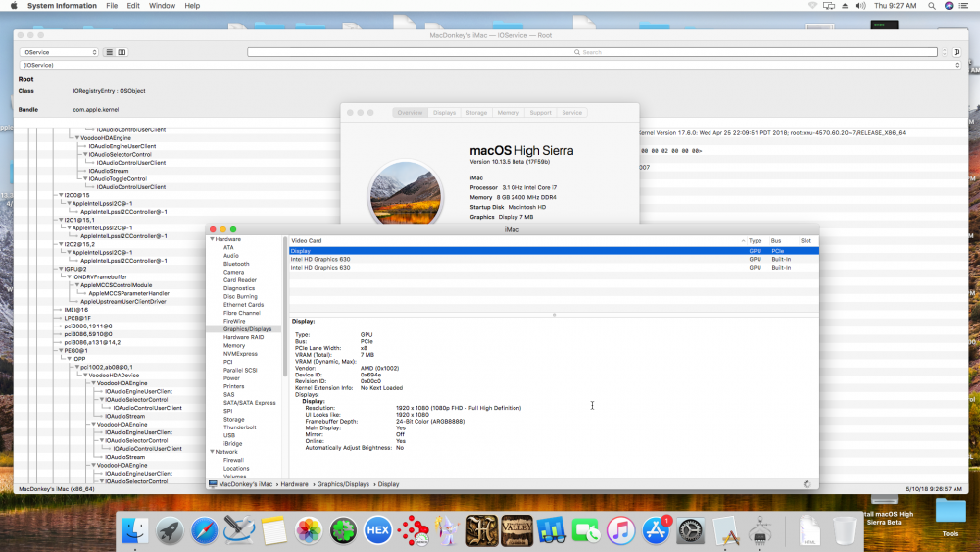Open Notes app icon in Dock

(x=273, y=530)
